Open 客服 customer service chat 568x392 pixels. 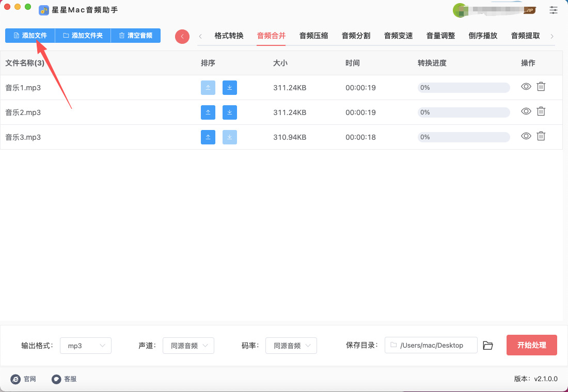click(x=64, y=379)
